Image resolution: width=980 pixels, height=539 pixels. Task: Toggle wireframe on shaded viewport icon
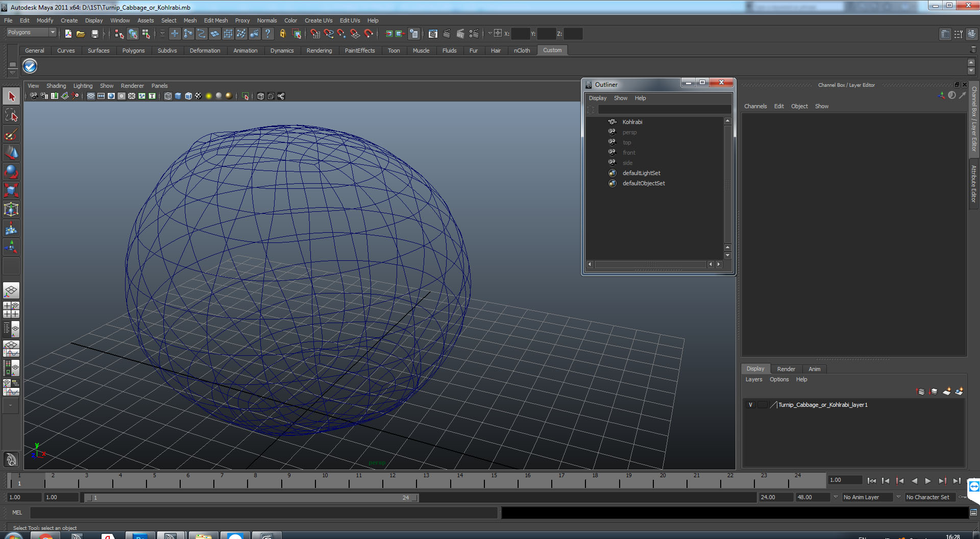tap(188, 96)
